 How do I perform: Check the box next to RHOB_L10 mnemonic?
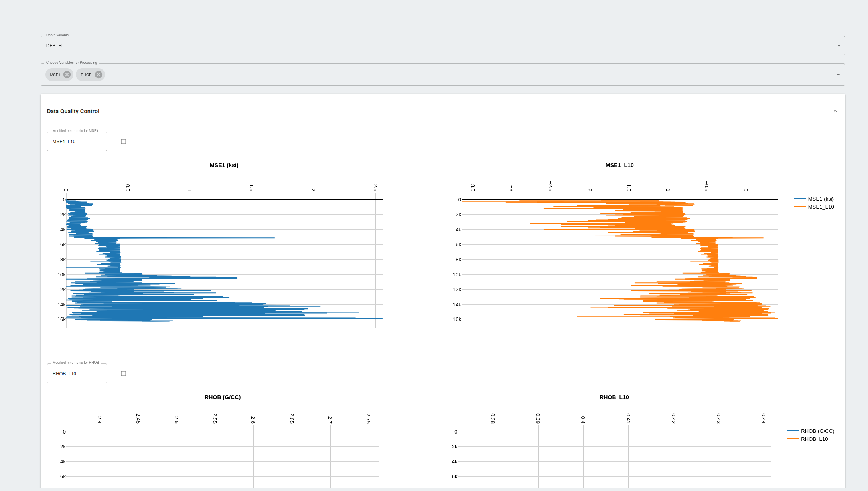[x=124, y=374]
